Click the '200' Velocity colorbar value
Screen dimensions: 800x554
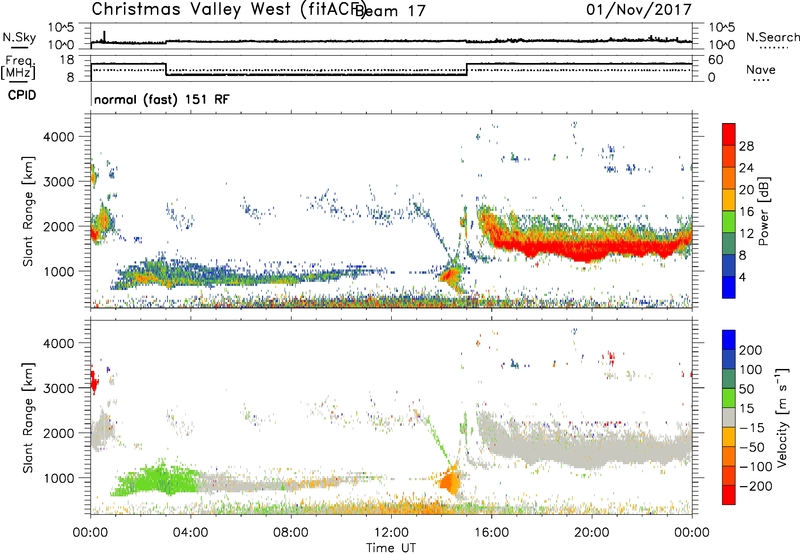751,350
